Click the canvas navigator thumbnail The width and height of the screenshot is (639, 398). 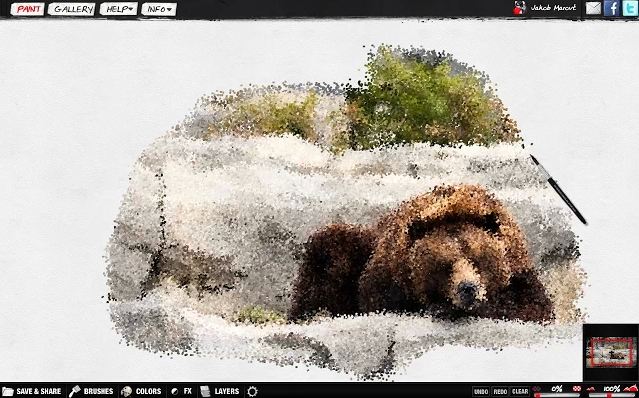pyautogui.click(x=610, y=352)
